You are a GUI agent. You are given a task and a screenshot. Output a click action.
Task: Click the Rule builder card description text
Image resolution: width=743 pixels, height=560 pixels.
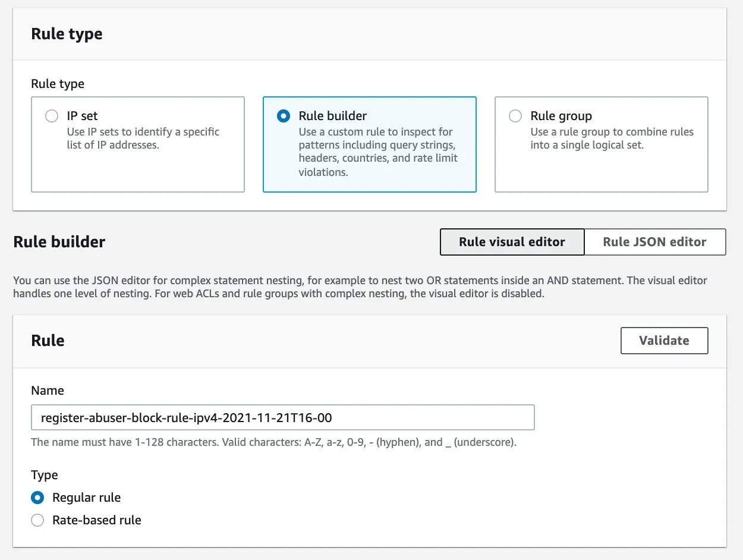pyautogui.click(x=377, y=152)
